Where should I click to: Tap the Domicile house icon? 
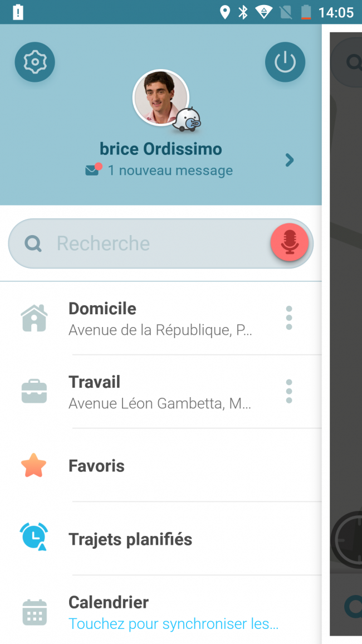point(34,318)
